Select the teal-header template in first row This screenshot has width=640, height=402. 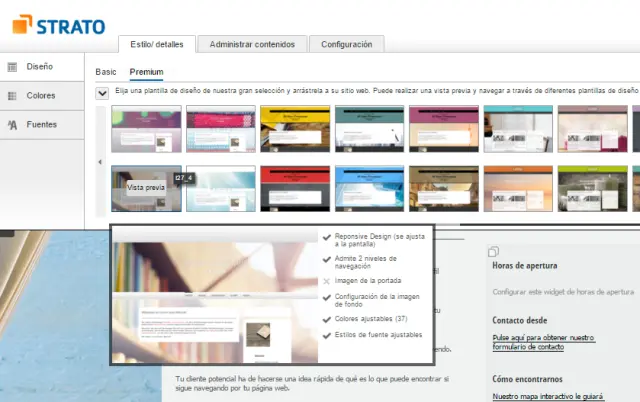pyautogui.click(x=369, y=130)
